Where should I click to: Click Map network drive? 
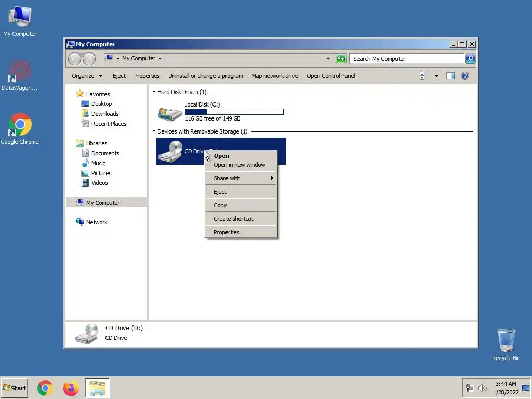click(x=274, y=76)
